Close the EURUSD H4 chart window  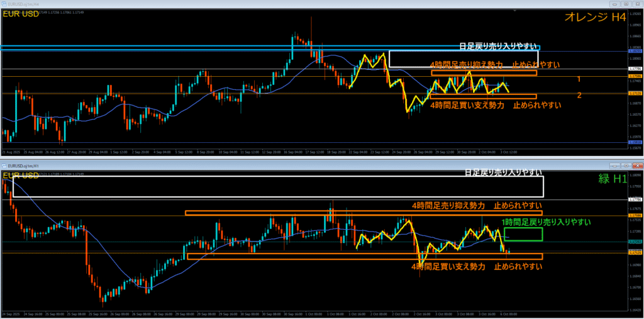[636, 4]
